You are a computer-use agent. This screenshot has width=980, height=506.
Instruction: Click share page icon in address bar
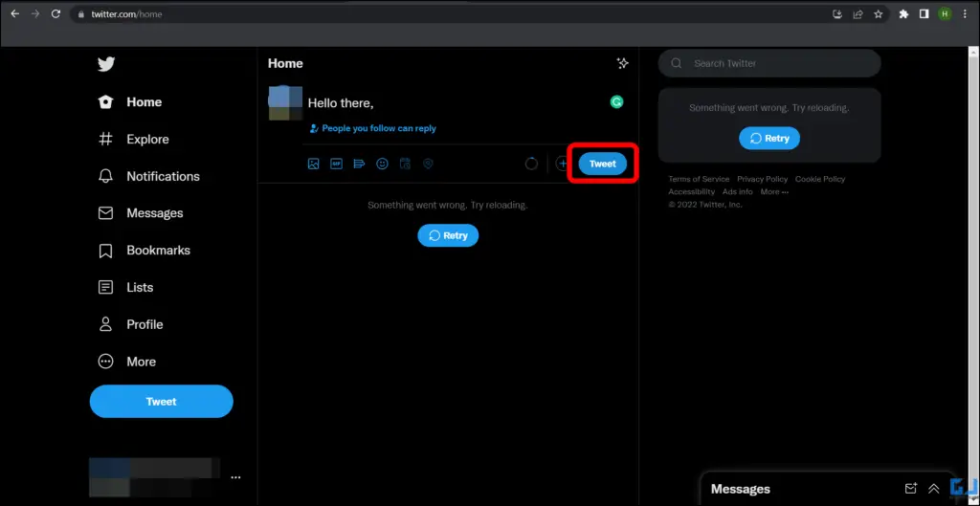click(x=858, y=13)
